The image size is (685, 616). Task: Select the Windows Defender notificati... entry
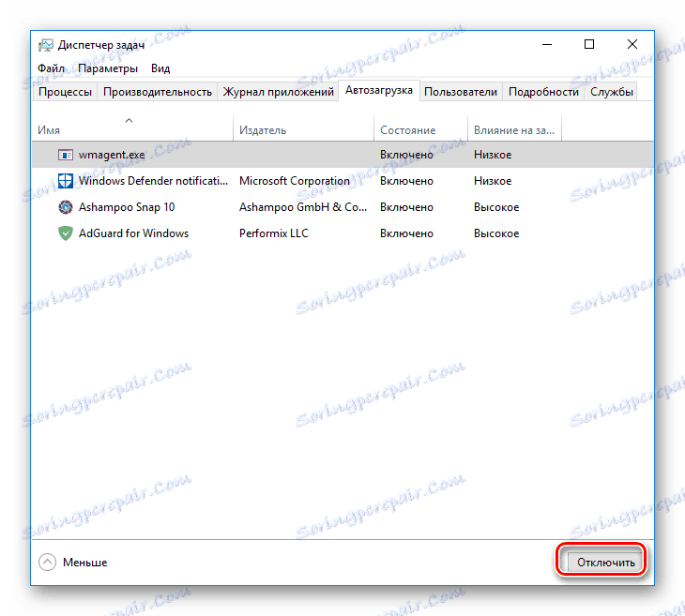(153, 181)
